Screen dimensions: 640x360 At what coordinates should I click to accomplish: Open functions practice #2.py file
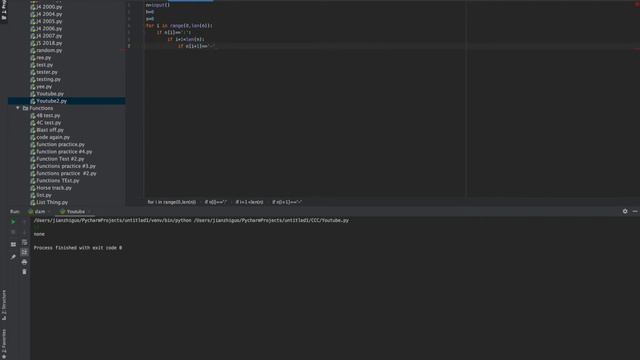pyautogui.click(x=66, y=173)
